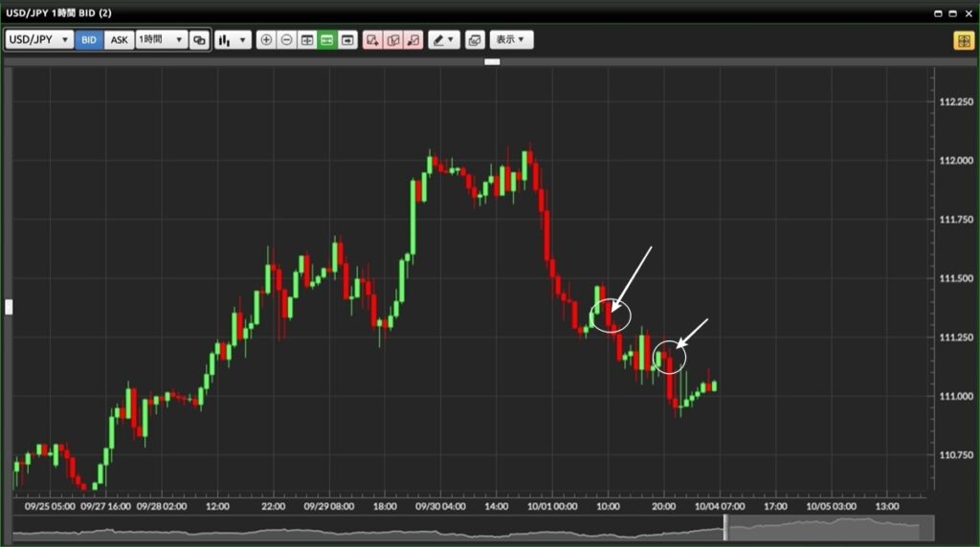
Task: Click the 09/25 05:00 time axis label
Action: click(x=50, y=507)
